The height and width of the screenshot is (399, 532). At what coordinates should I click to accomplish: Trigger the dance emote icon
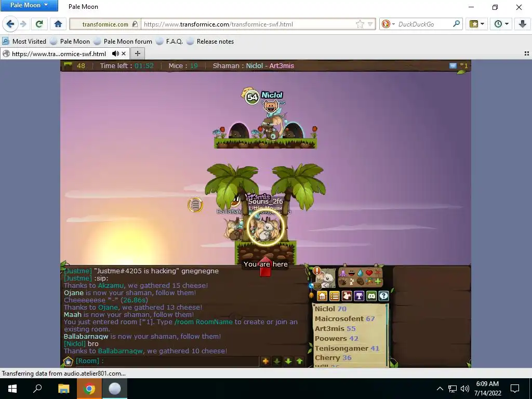click(343, 273)
